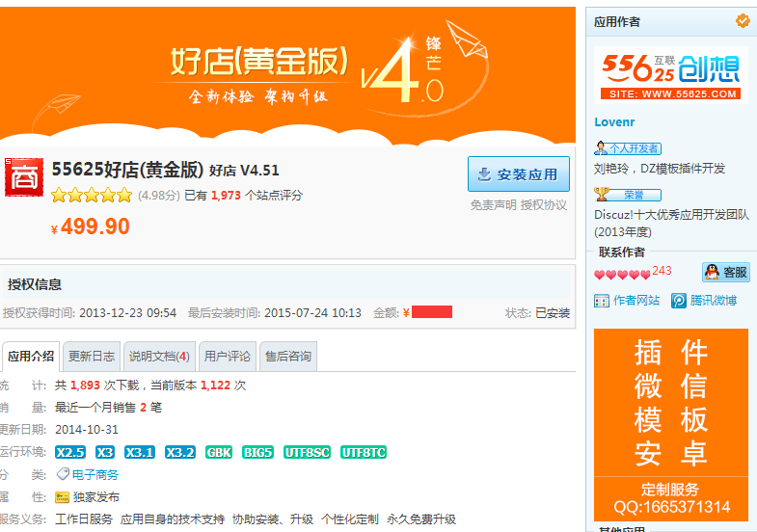Click the 个性化定制 service text
Image resolution: width=757 pixels, height=532 pixels.
click(350, 519)
